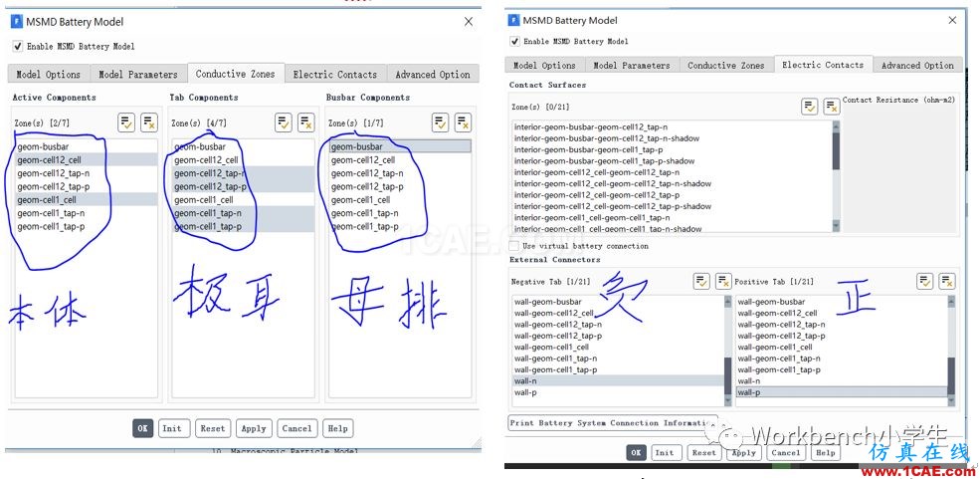
Task: Click OK in the left dialog
Action: tap(142, 428)
